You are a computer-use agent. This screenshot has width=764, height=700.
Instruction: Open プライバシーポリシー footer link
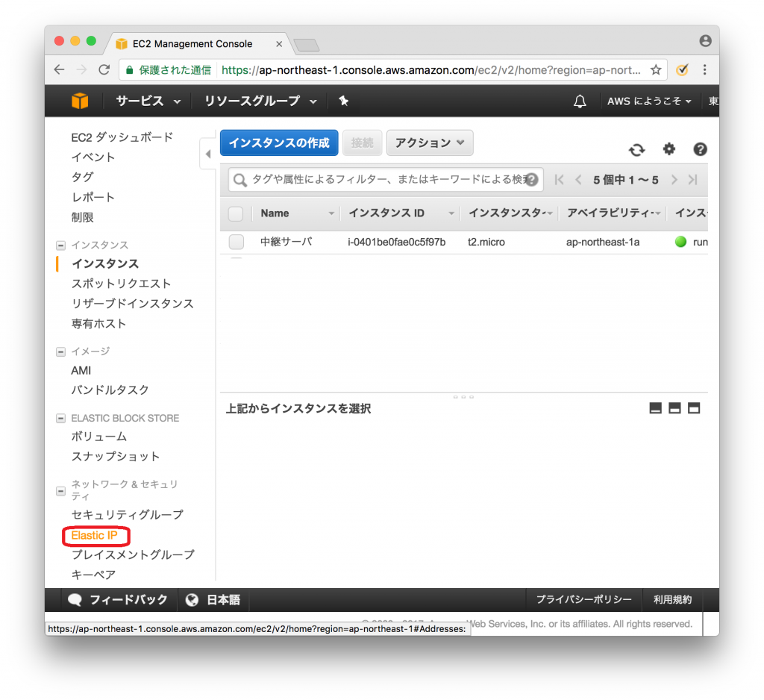[583, 599]
